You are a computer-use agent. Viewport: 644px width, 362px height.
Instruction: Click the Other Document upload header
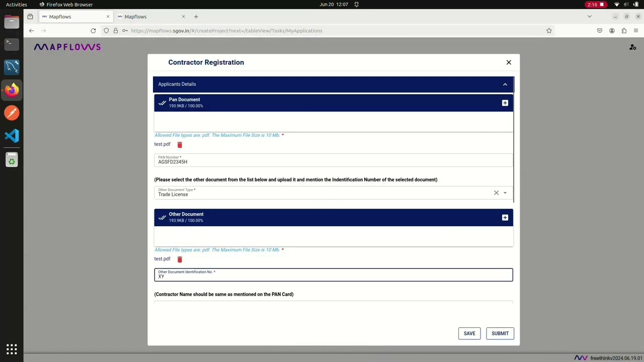(x=334, y=218)
